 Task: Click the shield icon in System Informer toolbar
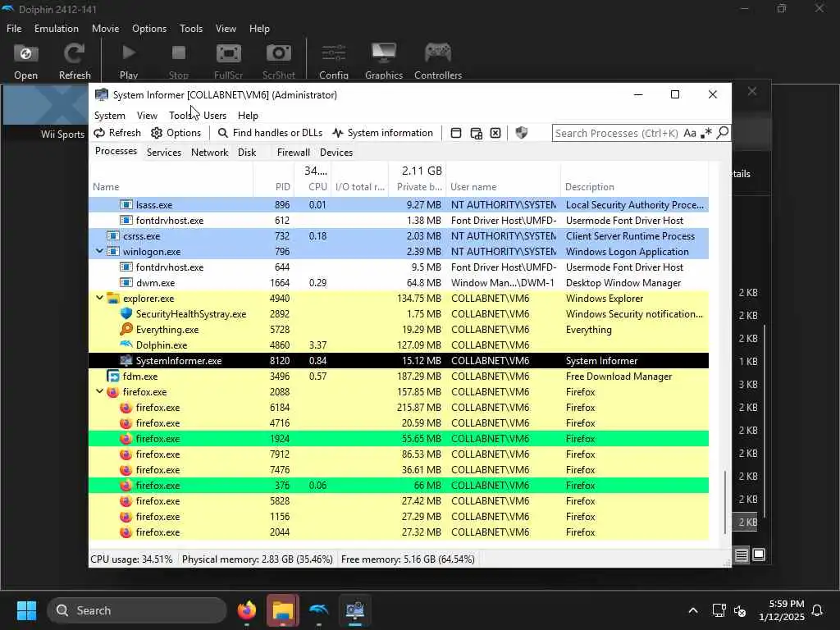pos(521,133)
